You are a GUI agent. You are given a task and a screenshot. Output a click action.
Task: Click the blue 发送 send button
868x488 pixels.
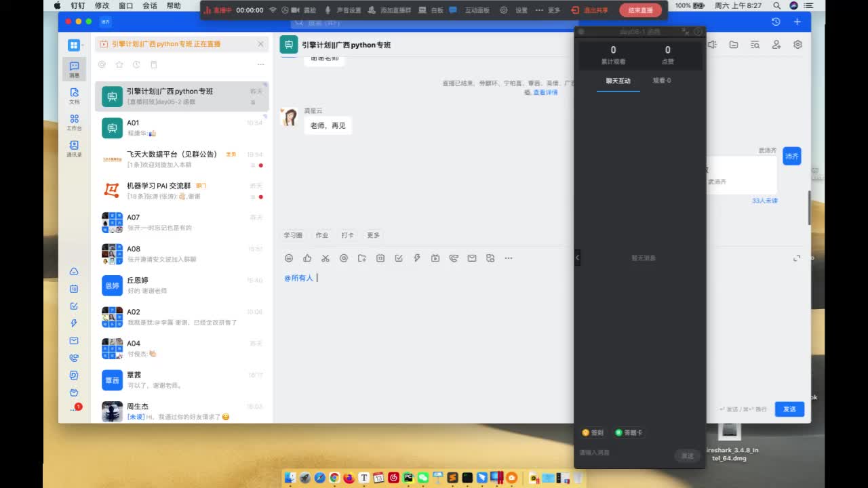coord(789,409)
